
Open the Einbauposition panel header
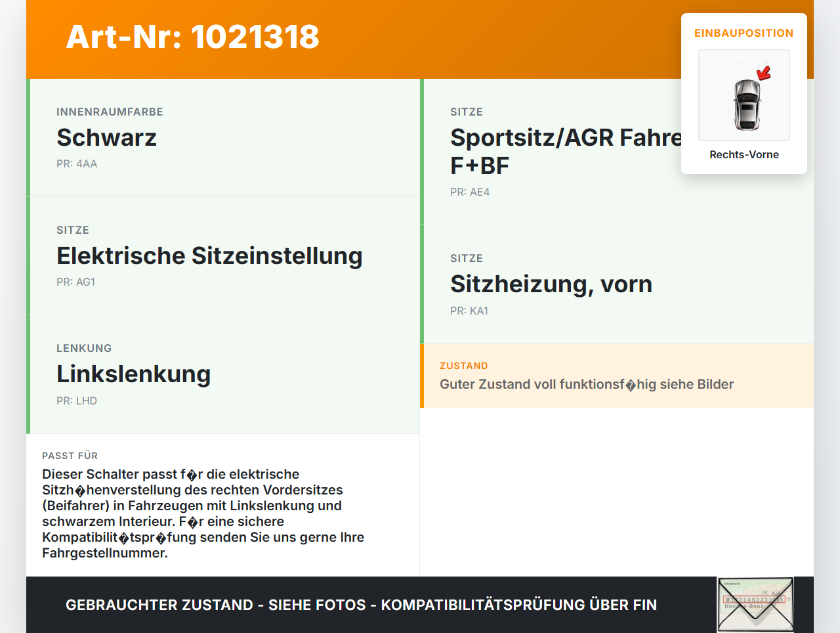(x=744, y=33)
